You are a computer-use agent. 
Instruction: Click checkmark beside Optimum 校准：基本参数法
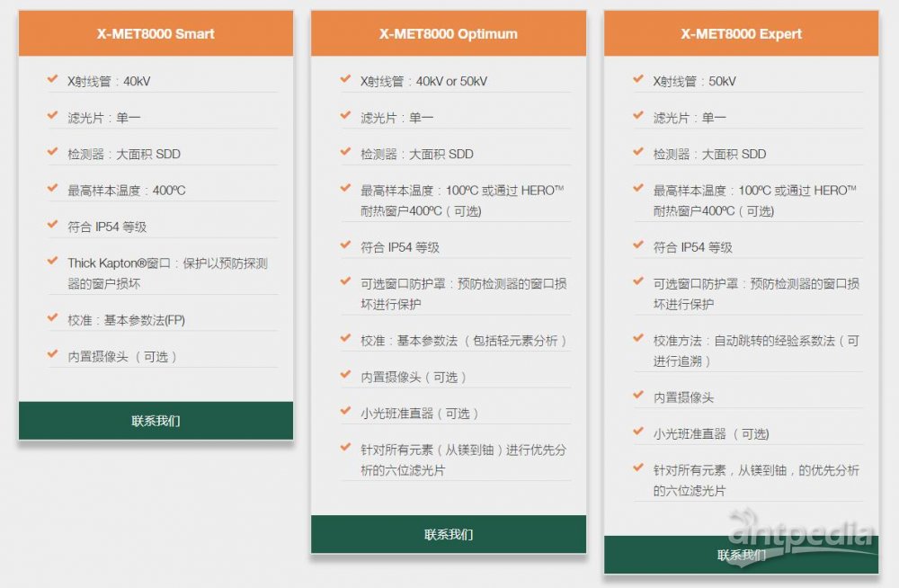tap(345, 338)
